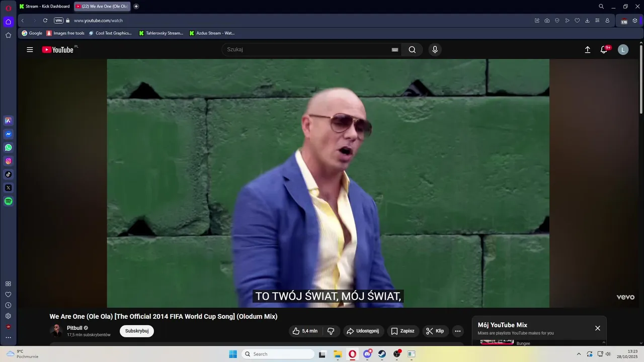Open YouTube notifications bell

point(604,50)
